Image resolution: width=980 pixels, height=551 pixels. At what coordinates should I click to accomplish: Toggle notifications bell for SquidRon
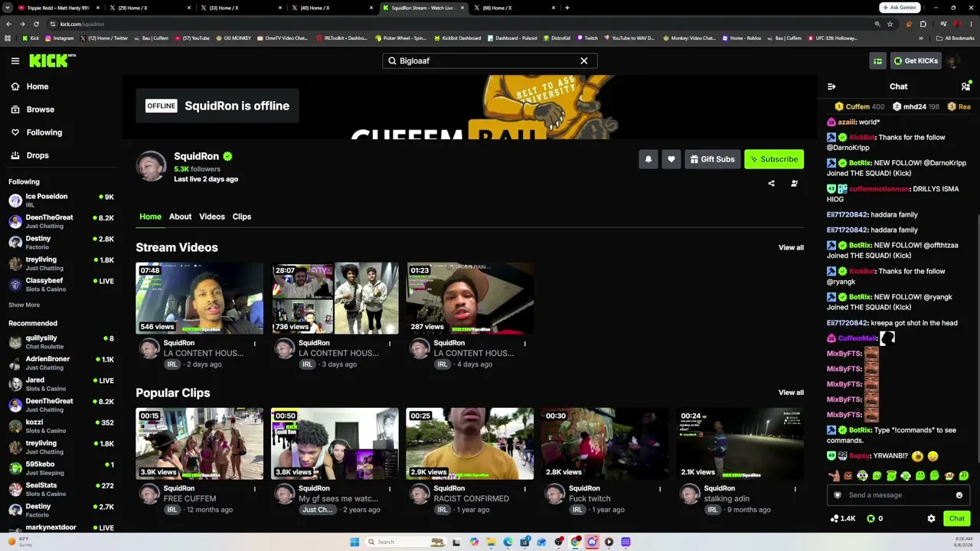(648, 159)
